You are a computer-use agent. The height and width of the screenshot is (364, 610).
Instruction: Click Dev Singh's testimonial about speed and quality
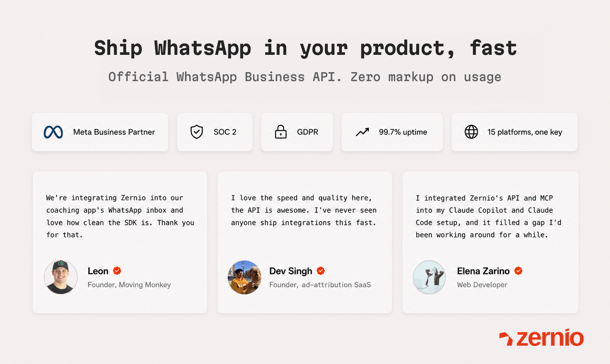tap(304, 210)
